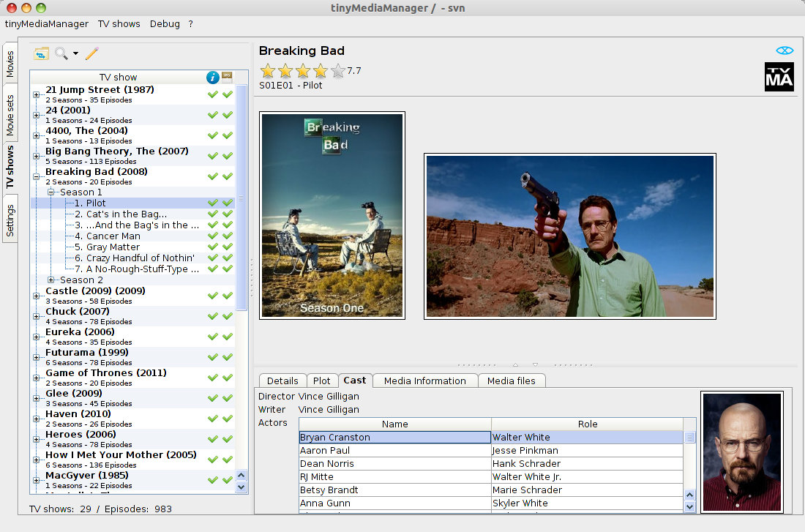Click NFO checkmark for 1. Pilot

click(x=212, y=203)
